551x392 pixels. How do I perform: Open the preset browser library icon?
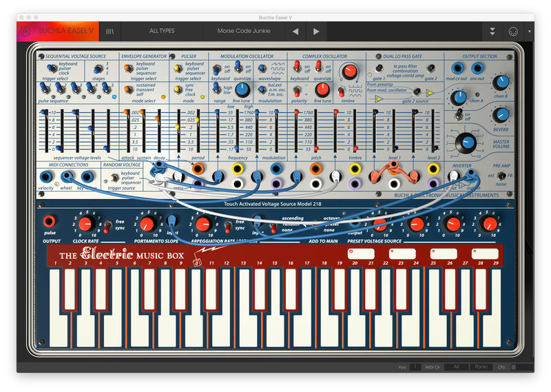pyautogui.click(x=110, y=31)
